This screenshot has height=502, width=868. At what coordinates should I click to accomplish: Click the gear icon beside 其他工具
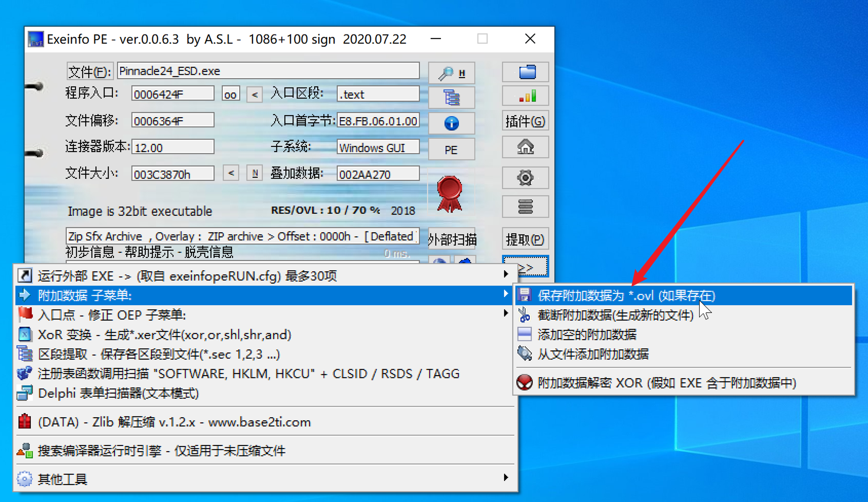pyautogui.click(x=25, y=479)
